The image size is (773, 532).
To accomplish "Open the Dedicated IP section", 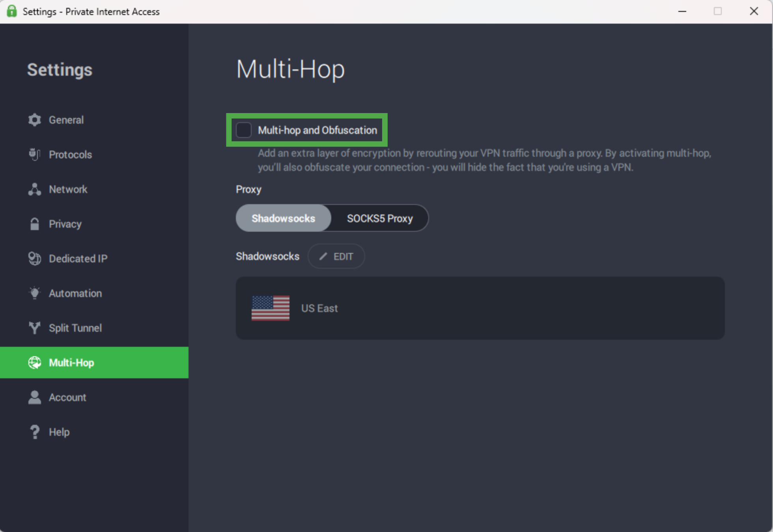I will 94,259.
